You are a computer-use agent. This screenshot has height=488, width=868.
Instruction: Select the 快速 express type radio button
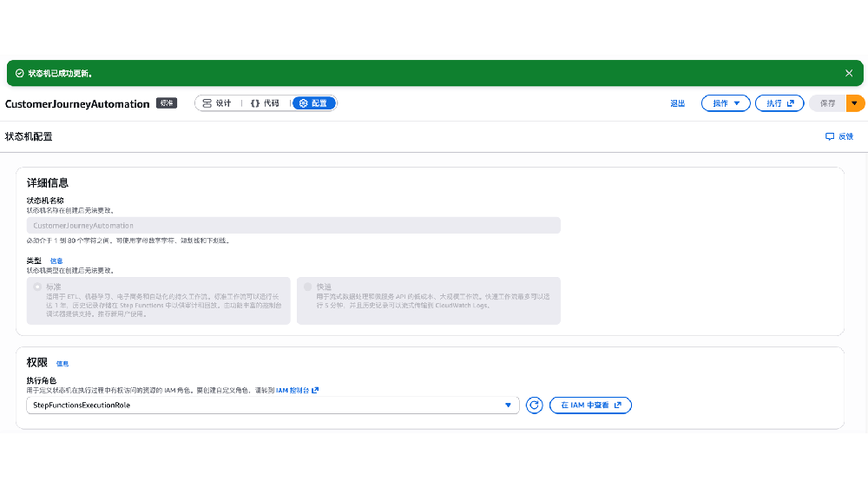tap(307, 287)
